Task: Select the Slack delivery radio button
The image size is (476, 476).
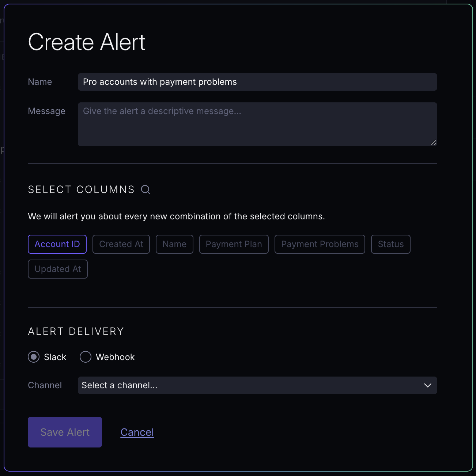Action: pyautogui.click(x=34, y=357)
